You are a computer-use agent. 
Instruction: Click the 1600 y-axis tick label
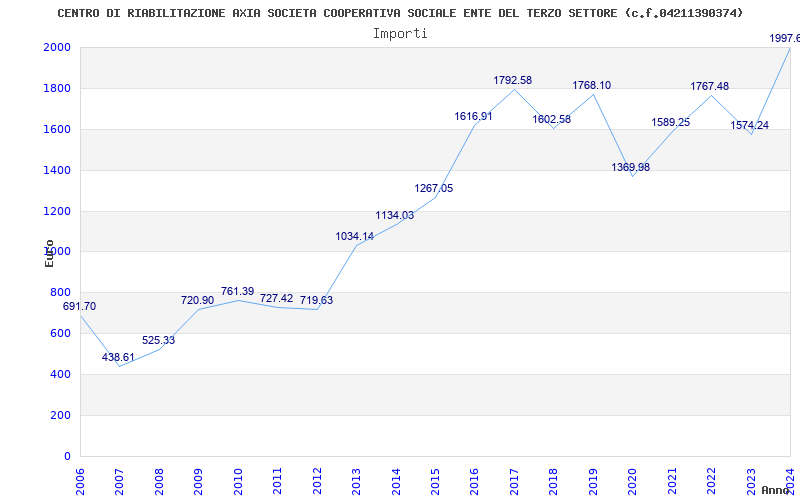57,129
